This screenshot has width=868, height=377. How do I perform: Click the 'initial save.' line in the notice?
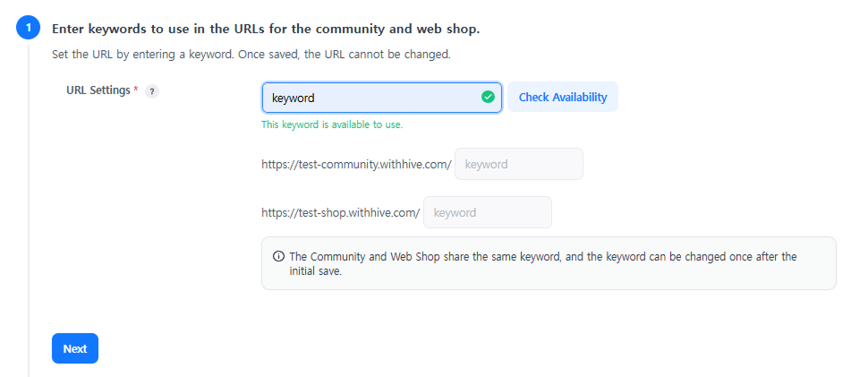pyautogui.click(x=315, y=271)
